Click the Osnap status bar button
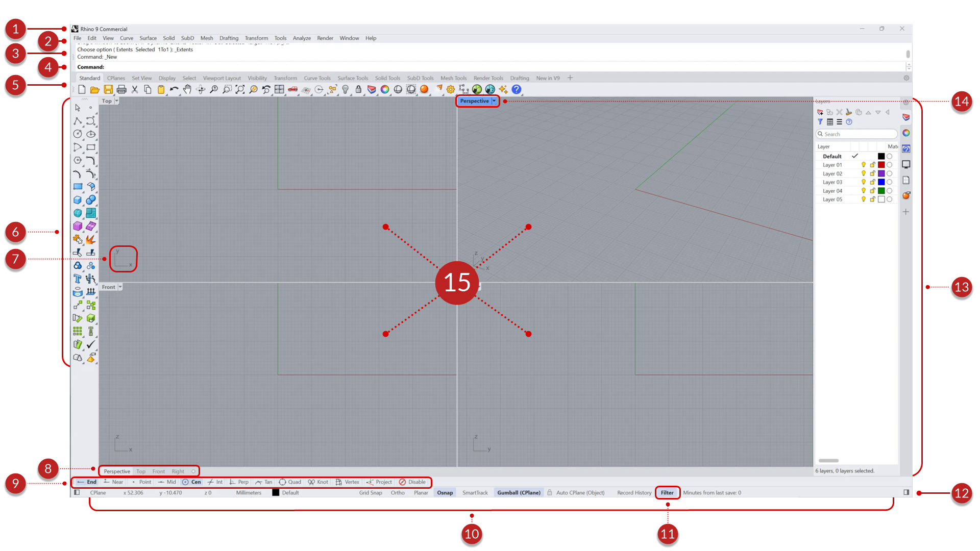 tap(445, 493)
